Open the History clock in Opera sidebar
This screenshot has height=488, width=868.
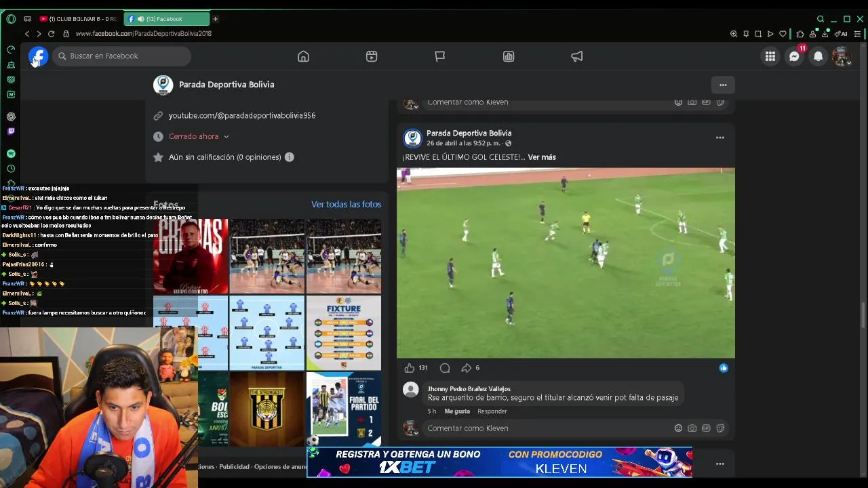click(x=11, y=169)
